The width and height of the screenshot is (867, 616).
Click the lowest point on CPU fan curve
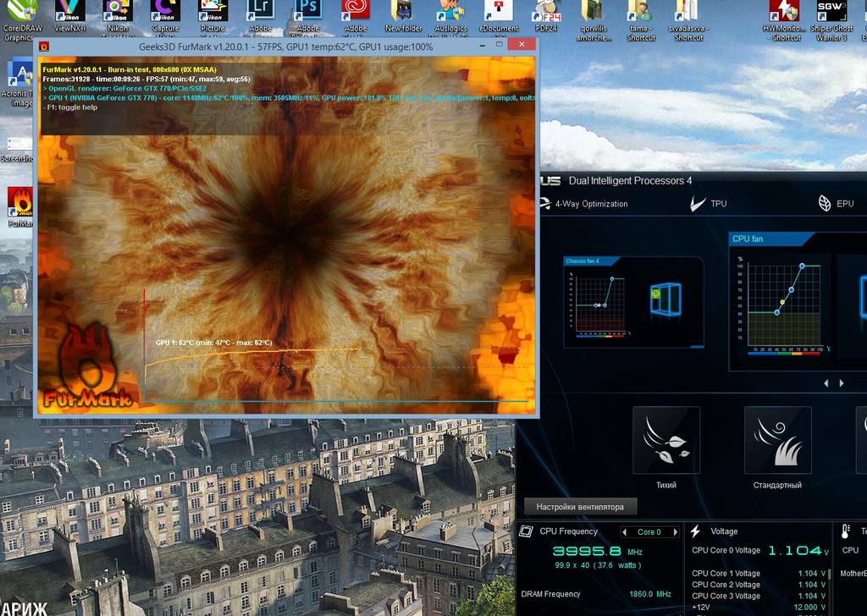click(x=777, y=313)
